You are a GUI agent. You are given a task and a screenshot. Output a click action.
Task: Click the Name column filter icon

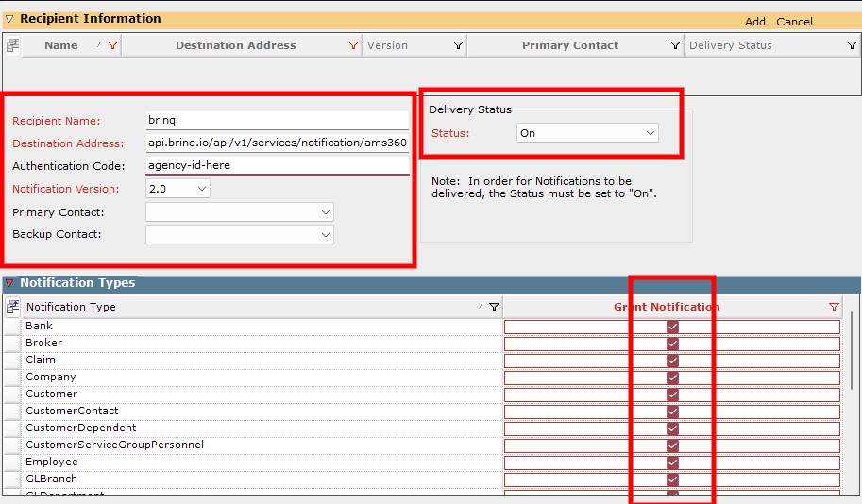pyautogui.click(x=113, y=45)
